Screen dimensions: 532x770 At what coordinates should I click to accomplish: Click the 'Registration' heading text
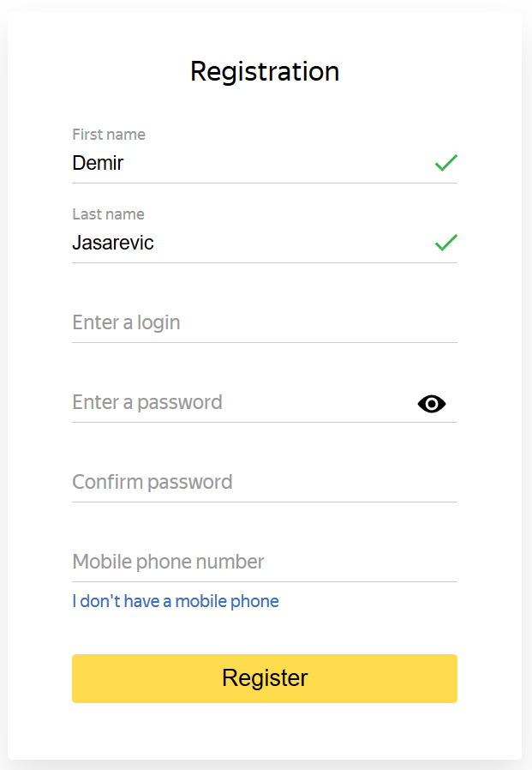pos(265,72)
